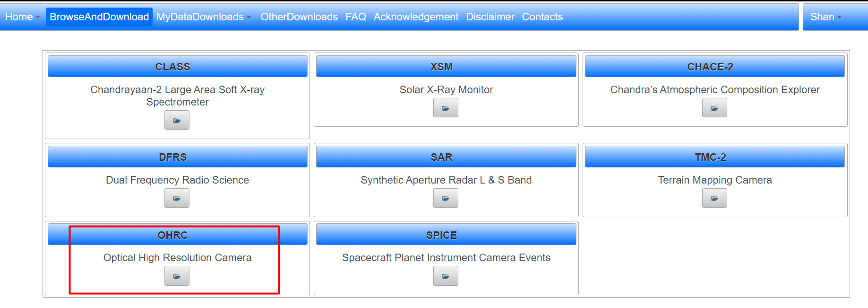Go to OtherDownloads menu item
The image size is (868, 308).
point(299,17)
